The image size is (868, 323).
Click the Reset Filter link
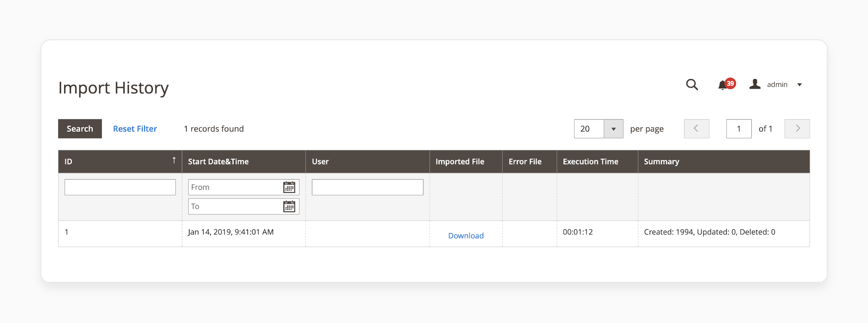click(x=135, y=129)
